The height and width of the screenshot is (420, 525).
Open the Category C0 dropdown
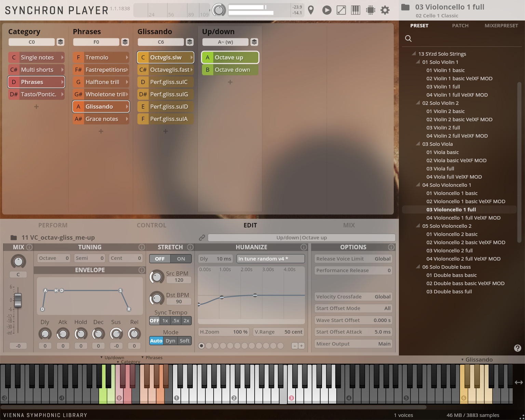32,42
